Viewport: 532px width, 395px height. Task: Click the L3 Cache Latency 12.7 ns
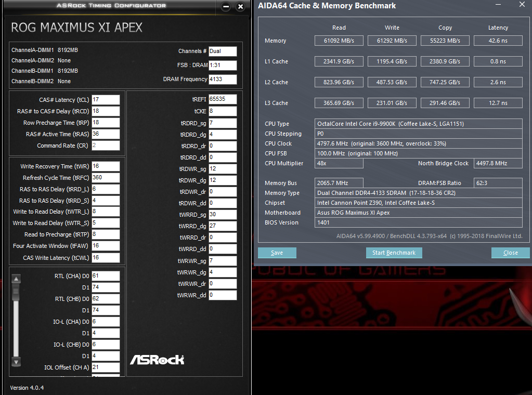pos(498,103)
